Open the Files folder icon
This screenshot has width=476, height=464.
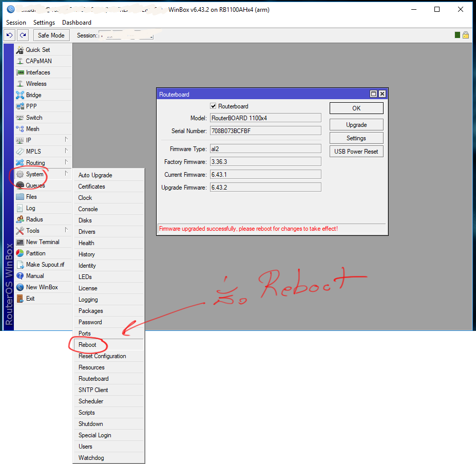[x=20, y=197]
